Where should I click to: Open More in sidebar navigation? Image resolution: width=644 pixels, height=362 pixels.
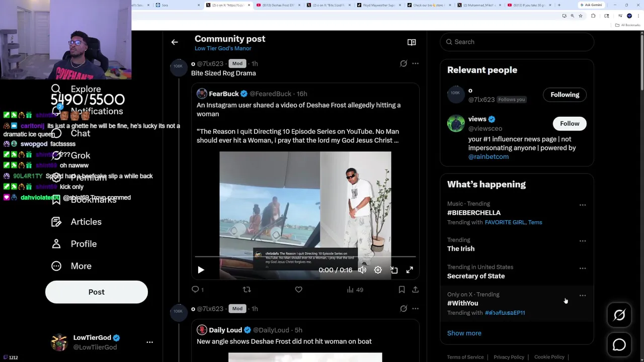(71, 266)
